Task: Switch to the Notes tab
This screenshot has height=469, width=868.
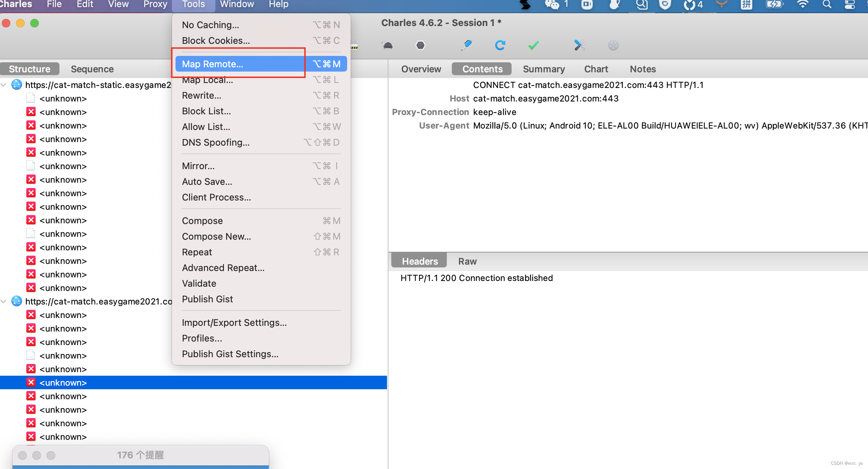Action: [643, 69]
